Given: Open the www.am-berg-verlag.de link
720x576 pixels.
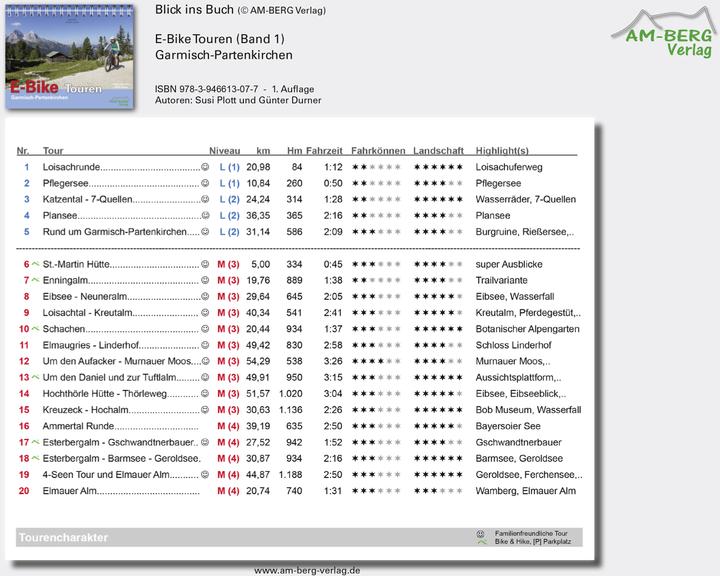Looking at the screenshot, I should pyautogui.click(x=307, y=570).
